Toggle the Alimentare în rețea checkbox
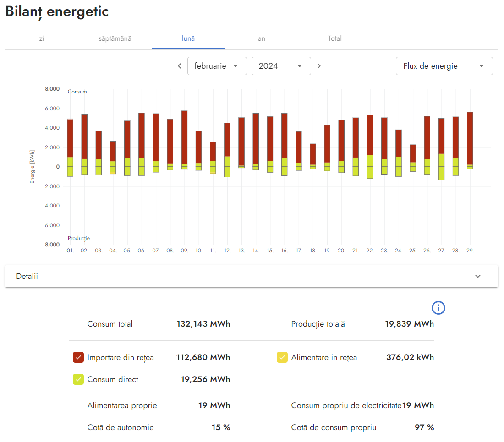504x442 pixels. click(x=282, y=357)
